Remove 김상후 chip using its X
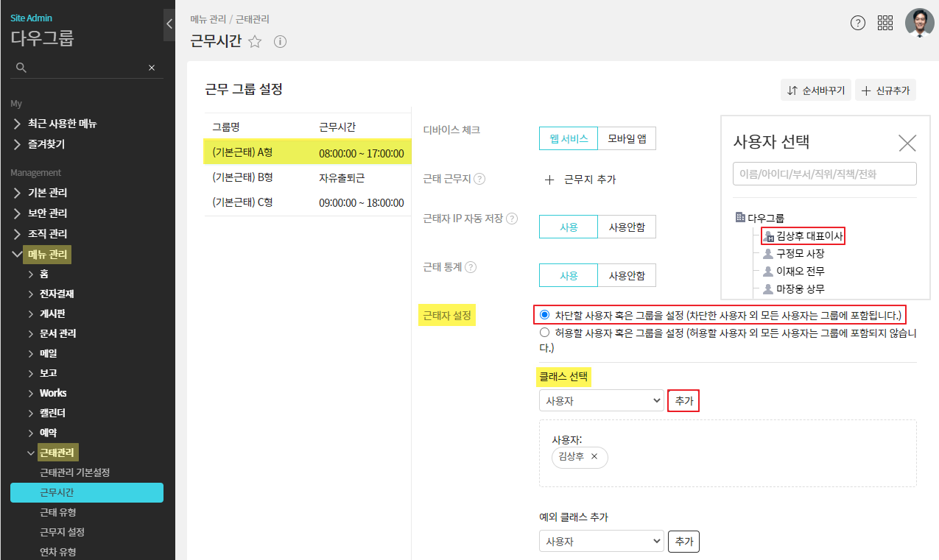This screenshot has width=939, height=560. point(594,456)
